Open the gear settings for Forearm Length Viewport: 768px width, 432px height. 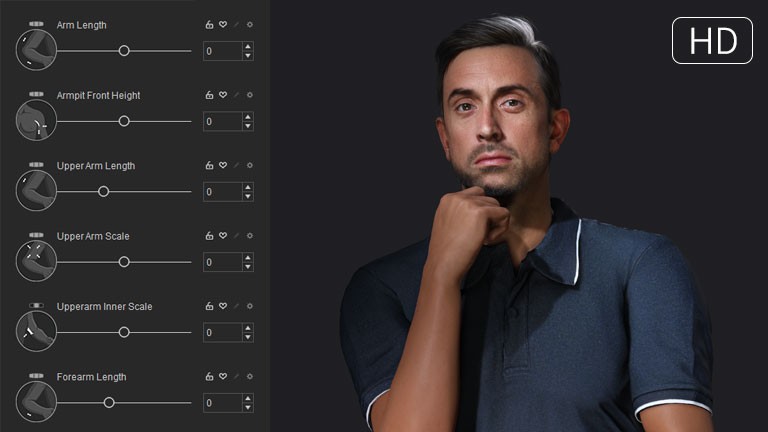click(x=250, y=377)
